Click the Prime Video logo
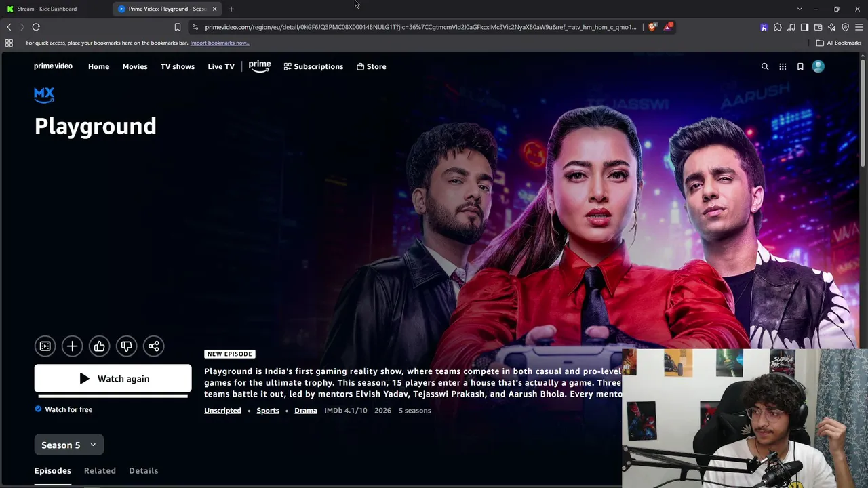 point(53,66)
